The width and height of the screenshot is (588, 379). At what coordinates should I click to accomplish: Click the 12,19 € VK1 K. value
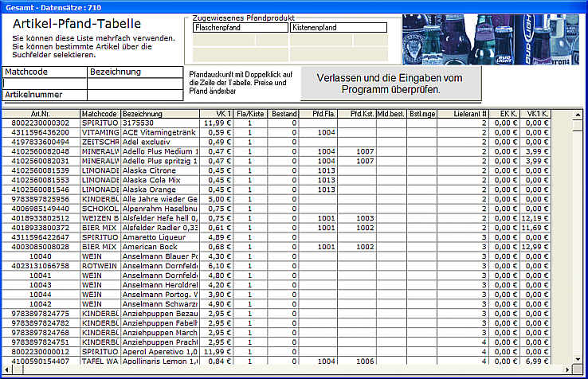[535, 218]
